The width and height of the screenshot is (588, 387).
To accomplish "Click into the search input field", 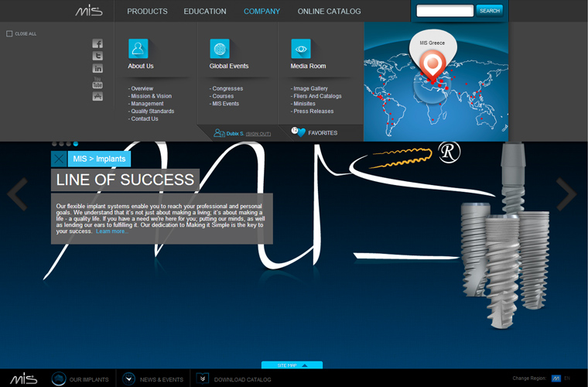I will [x=445, y=11].
